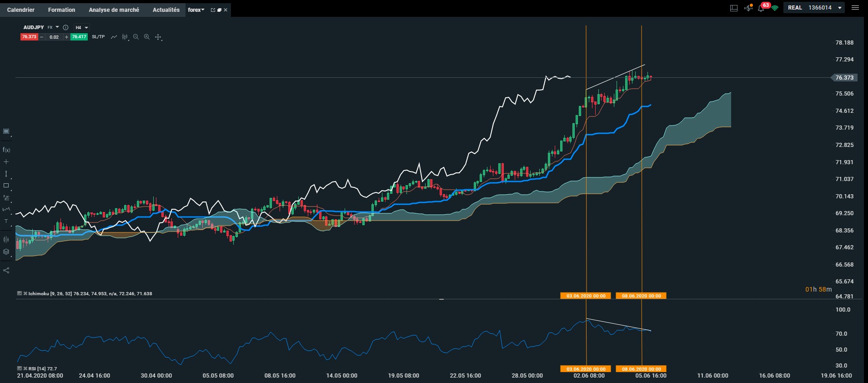Click the zoom out magnifier icon
The height and width of the screenshot is (383, 868).
point(136,37)
